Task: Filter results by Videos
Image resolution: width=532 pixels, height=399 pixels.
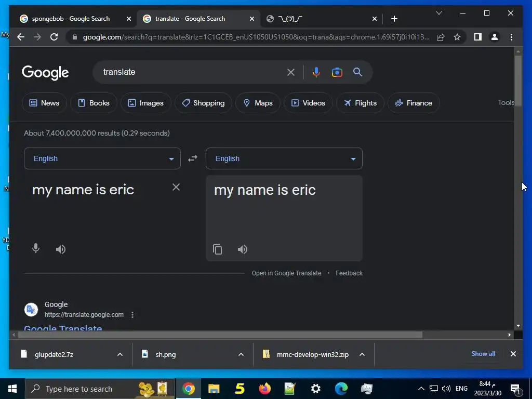Action: [308, 103]
